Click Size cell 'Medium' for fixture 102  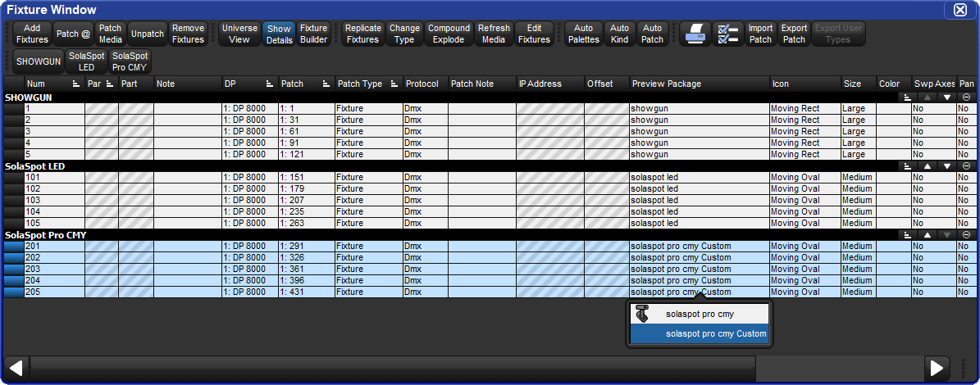[x=858, y=189]
